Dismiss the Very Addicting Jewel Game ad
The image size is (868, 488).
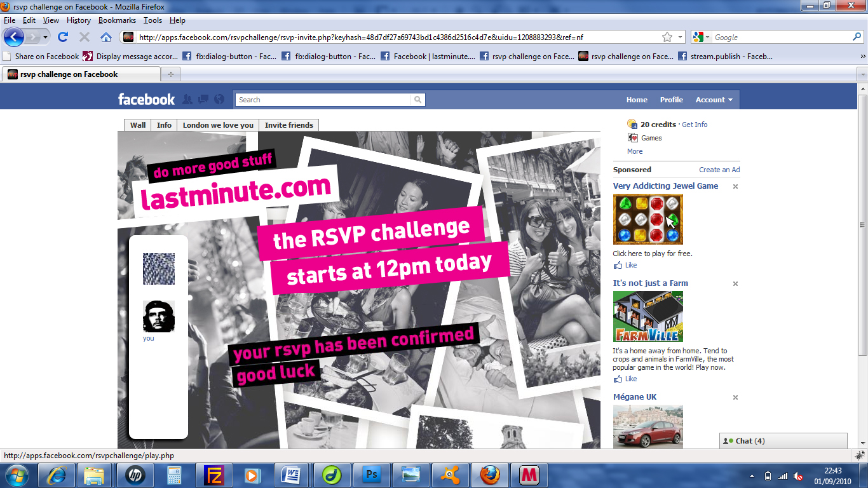click(x=735, y=186)
